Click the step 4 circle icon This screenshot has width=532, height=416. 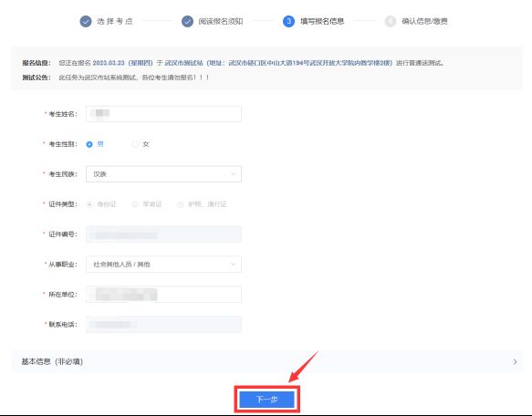coord(391,21)
